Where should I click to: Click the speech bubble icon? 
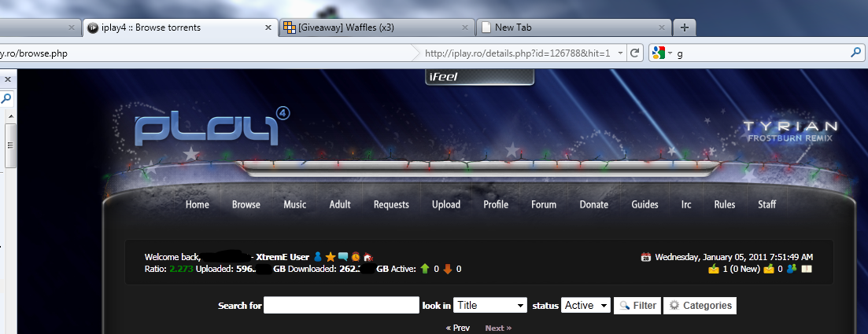(343, 256)
